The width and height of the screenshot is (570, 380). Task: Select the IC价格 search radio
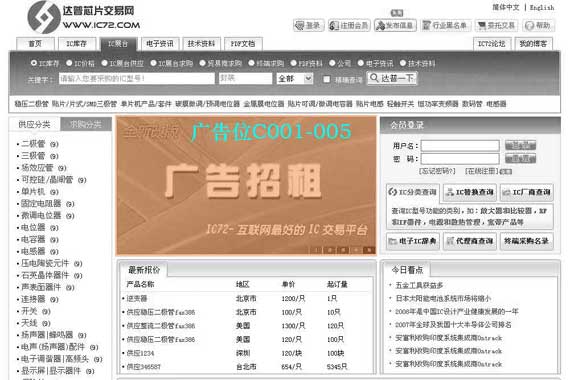(x=69, y=63)
